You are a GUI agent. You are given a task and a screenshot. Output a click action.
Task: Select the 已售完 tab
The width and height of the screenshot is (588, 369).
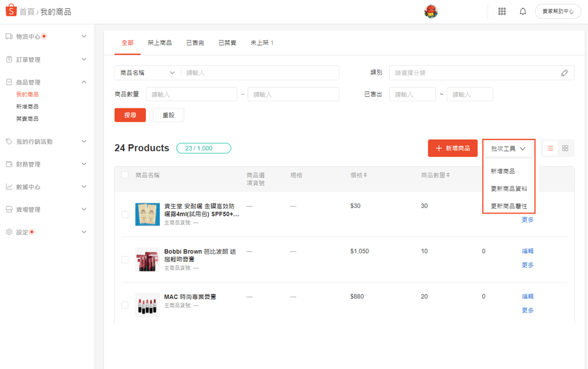(x=195, y=43)
